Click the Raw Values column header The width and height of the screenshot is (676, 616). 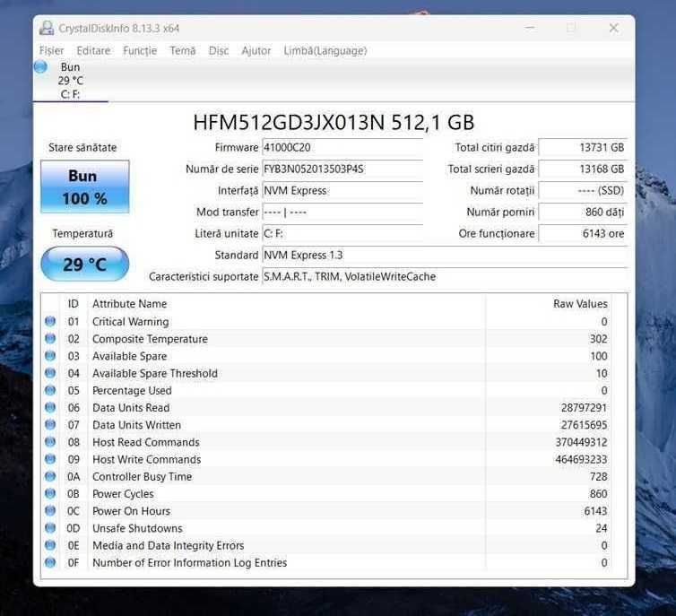pyautogui.click(x=580, y=304)
